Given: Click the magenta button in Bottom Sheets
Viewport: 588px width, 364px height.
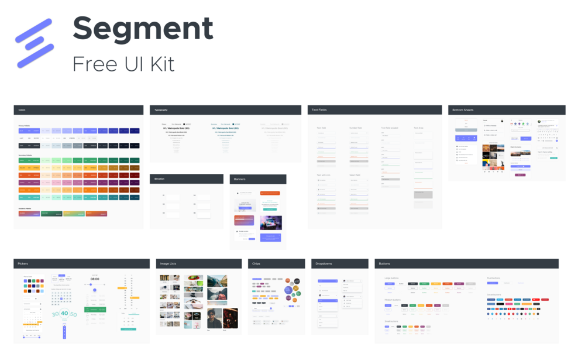Looking at the screenshot, I should click(x=520, y=175).
